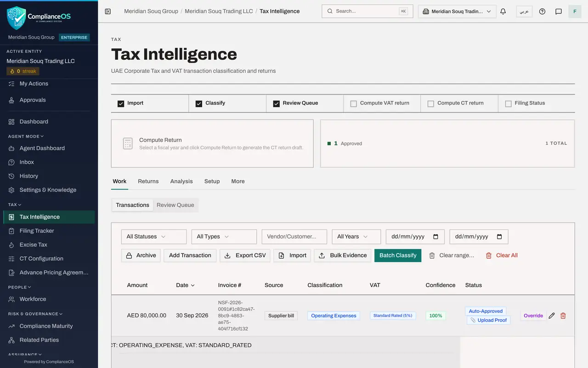588x368 pixels.
Task: Toggle the Import step checkbox
Action: click(x=121, y=103)
